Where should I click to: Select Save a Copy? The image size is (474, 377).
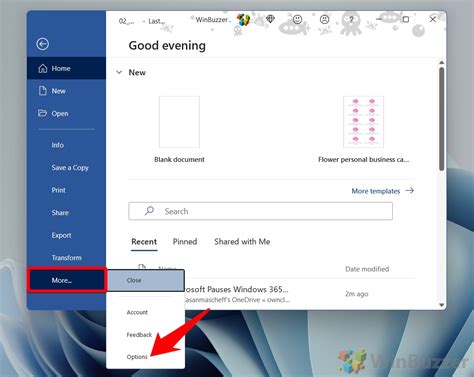[x=66, y=168]
